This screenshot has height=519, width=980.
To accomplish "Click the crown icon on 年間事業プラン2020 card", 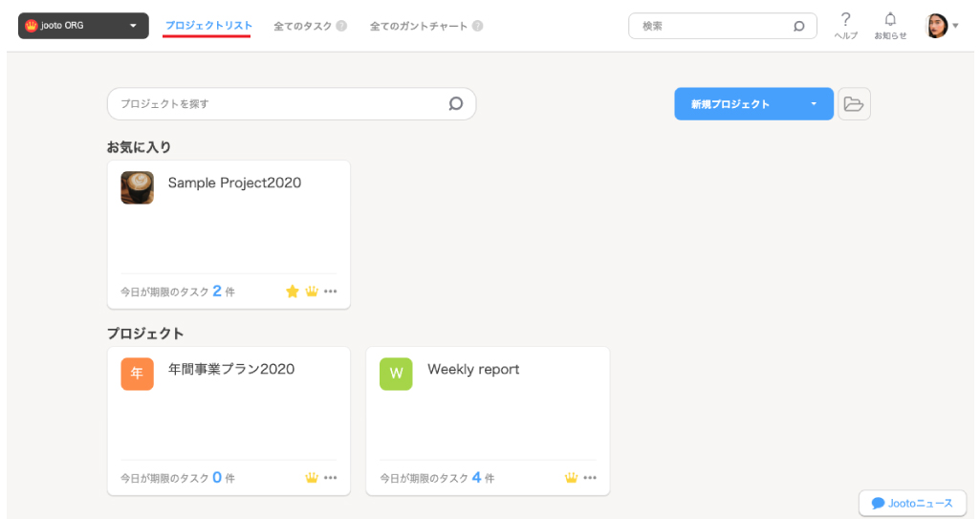I will 312,478.
